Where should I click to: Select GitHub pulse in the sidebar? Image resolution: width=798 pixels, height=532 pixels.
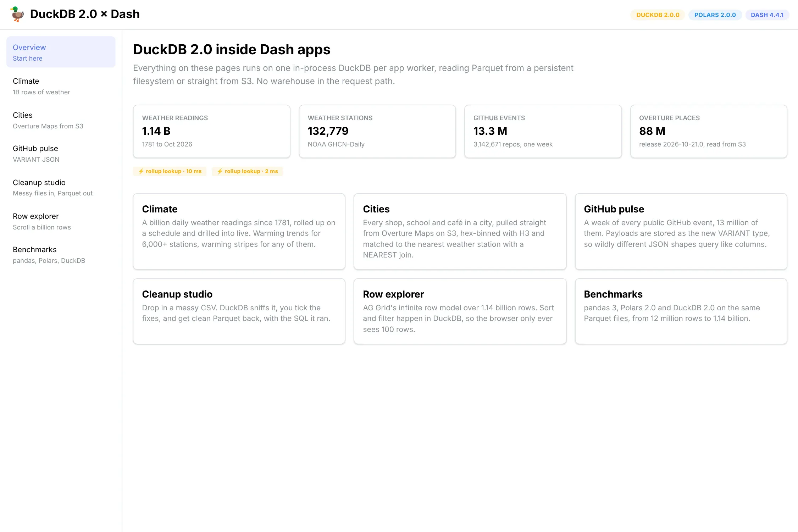pos(61,154)
